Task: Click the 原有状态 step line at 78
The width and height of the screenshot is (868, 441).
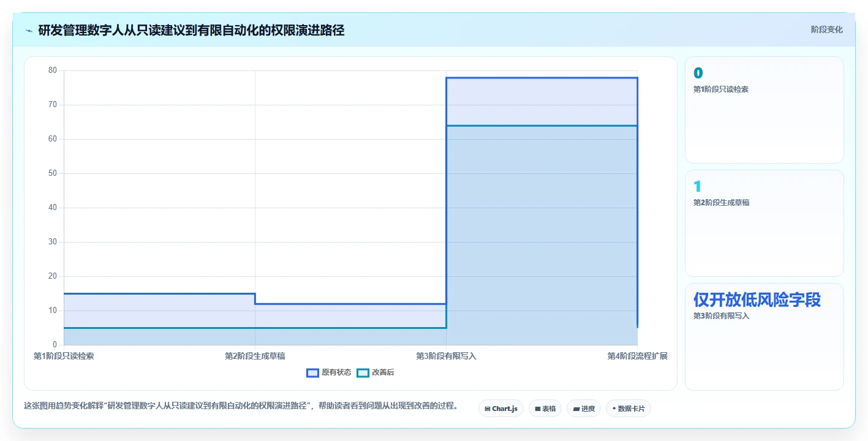Action: point(542,78)
